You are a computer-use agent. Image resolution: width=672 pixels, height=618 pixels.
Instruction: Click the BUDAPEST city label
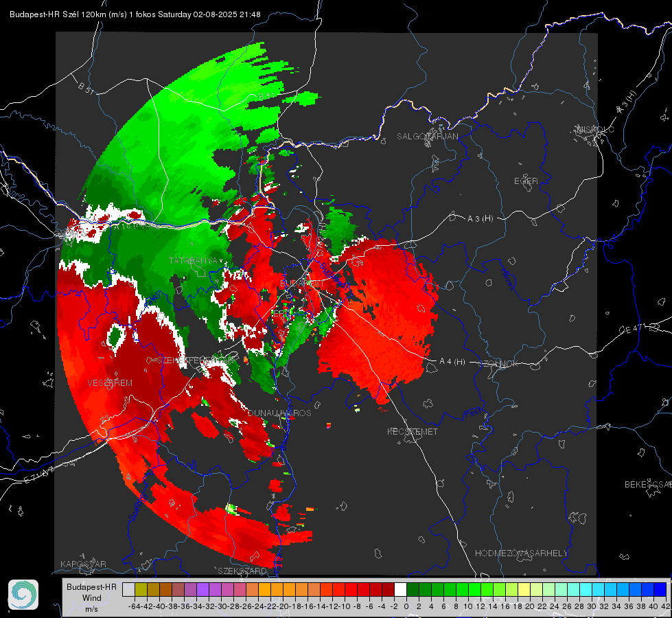pos(302,284)
